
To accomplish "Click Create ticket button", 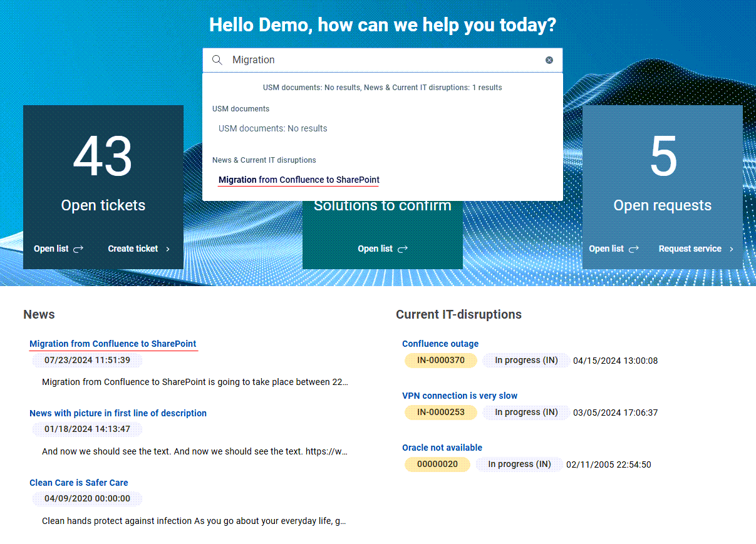I will (133, 249).
